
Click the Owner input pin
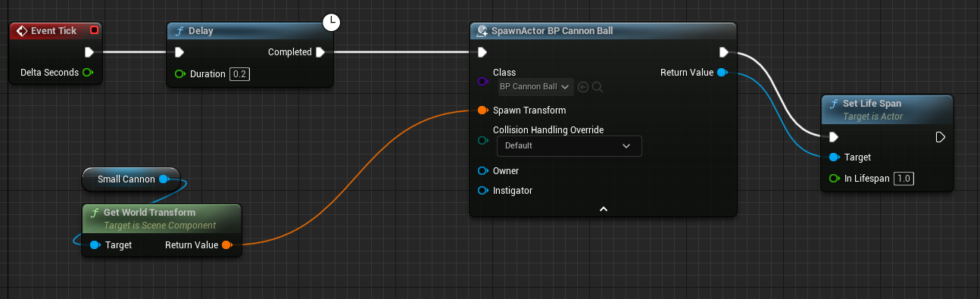click(483, 171)
